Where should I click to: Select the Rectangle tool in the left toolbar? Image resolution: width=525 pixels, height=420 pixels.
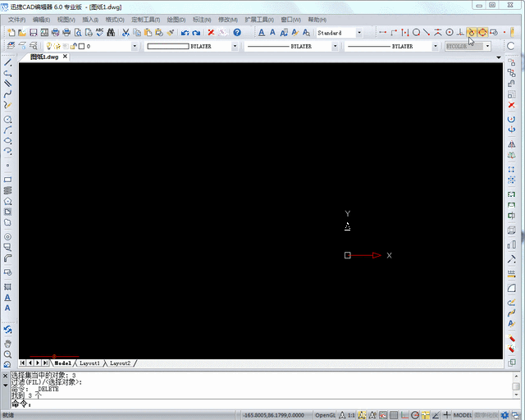(x=7, y=180)
